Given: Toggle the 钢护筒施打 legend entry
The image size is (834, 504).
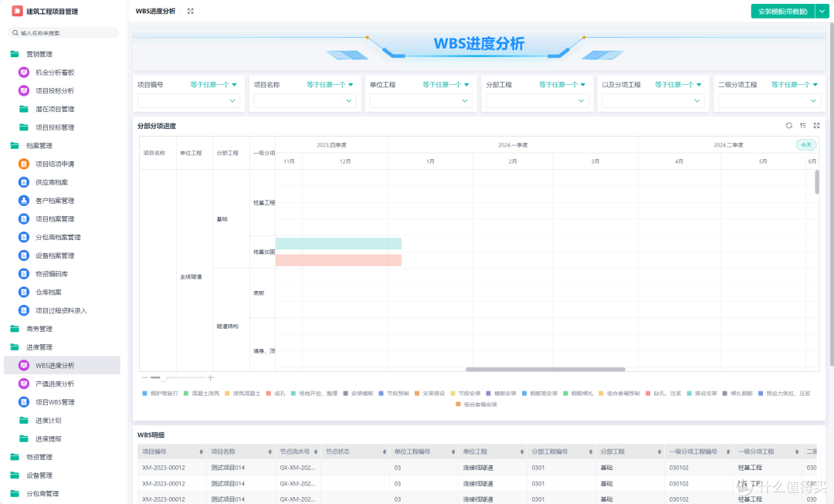Looking at the screenshot, I should [x=160, y=394].
